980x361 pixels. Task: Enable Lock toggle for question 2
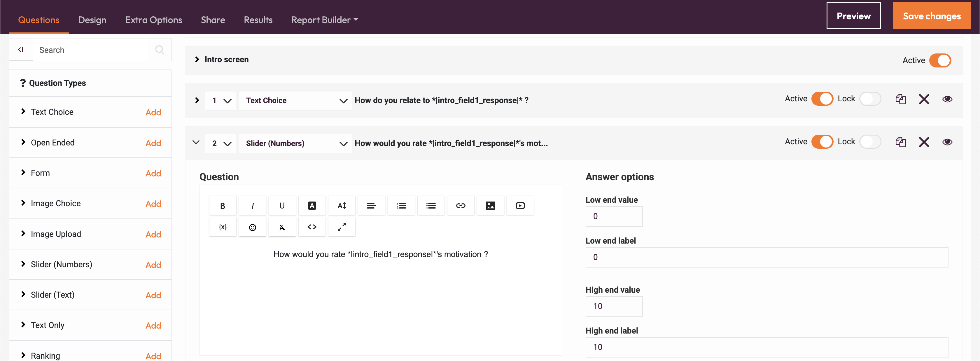tap(870, 142)
